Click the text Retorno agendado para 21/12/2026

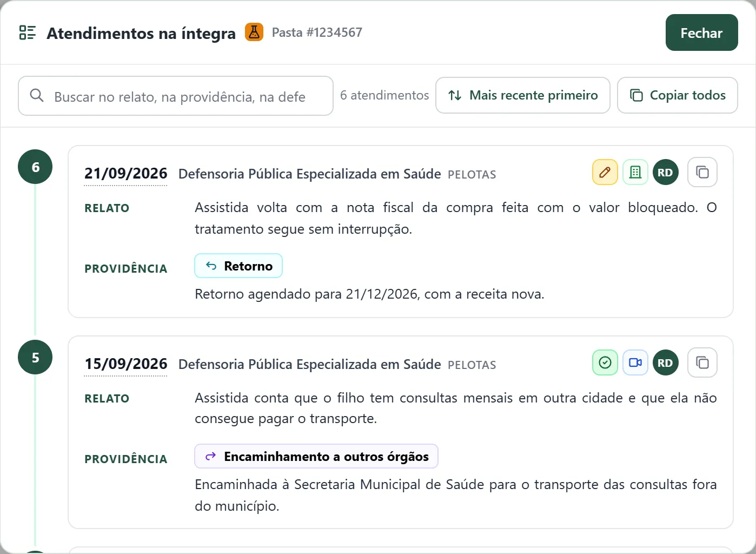[308, 294]
